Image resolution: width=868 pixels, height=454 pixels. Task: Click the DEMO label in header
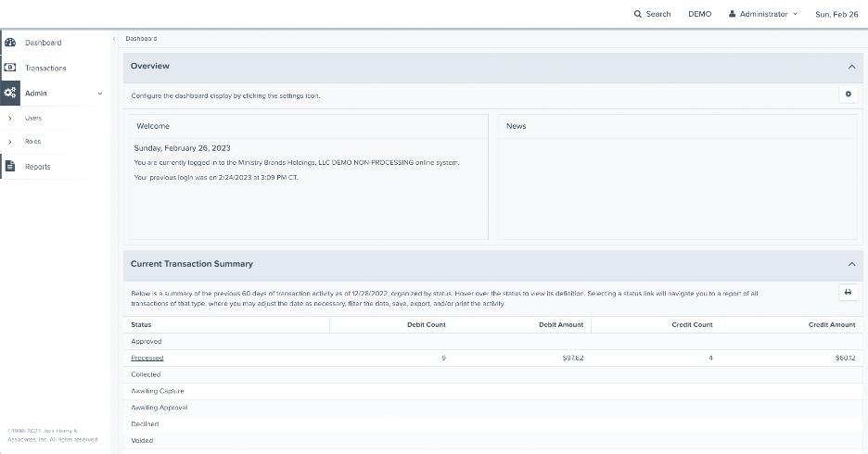[699, 14]
